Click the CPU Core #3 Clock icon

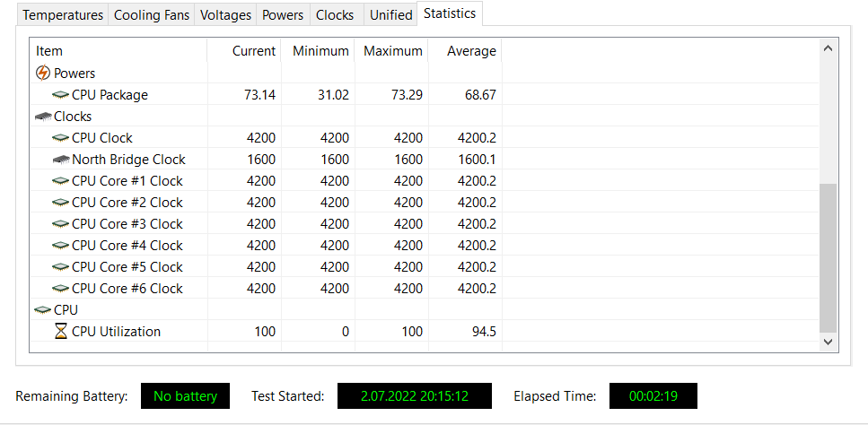point(60,224)
